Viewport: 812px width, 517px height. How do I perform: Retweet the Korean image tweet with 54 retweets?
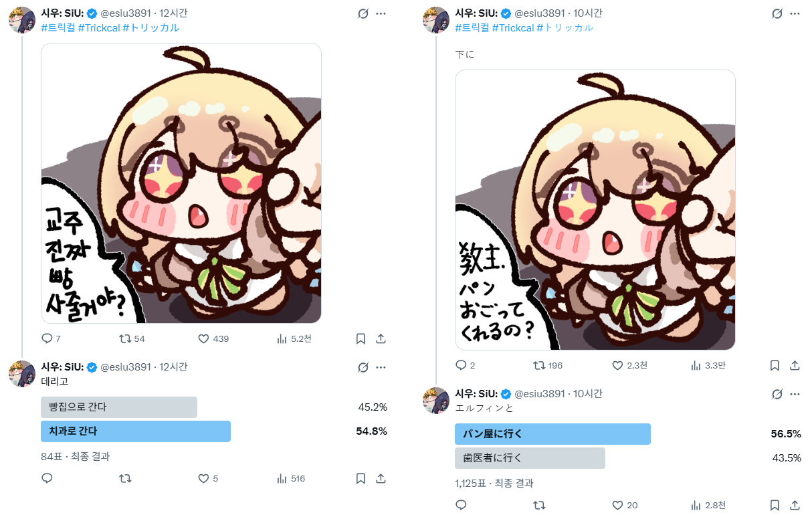pos(125,339)
